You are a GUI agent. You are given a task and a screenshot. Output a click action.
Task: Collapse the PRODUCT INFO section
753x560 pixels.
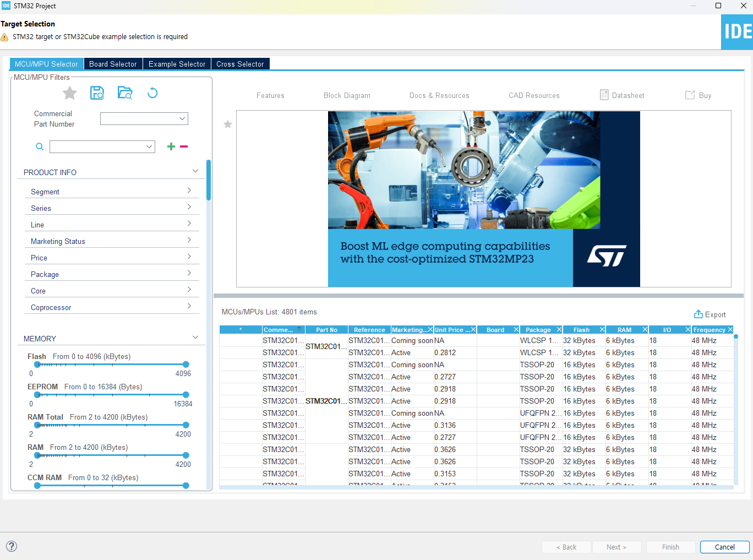(195, 171)
